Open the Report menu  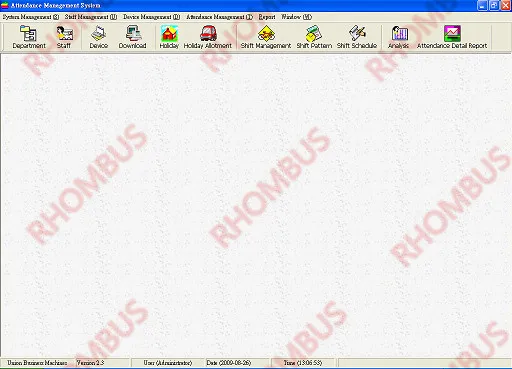pos(267,17)
